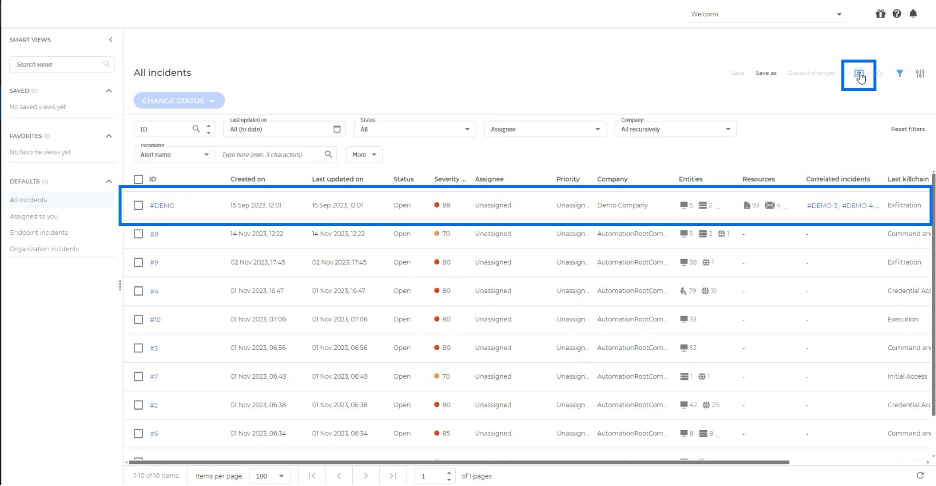Viewport: 936px width, 486px height.
Task: Click the Reset filters button
Action: point(907,129)
